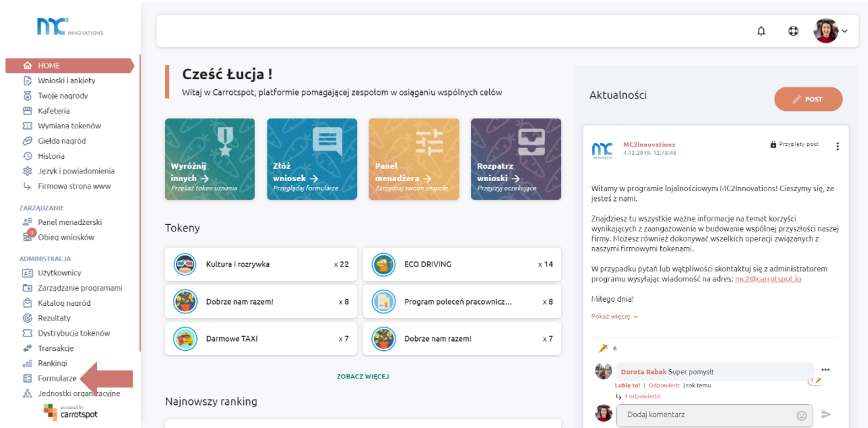Open the Panel menadżera tile

(414, 159)
